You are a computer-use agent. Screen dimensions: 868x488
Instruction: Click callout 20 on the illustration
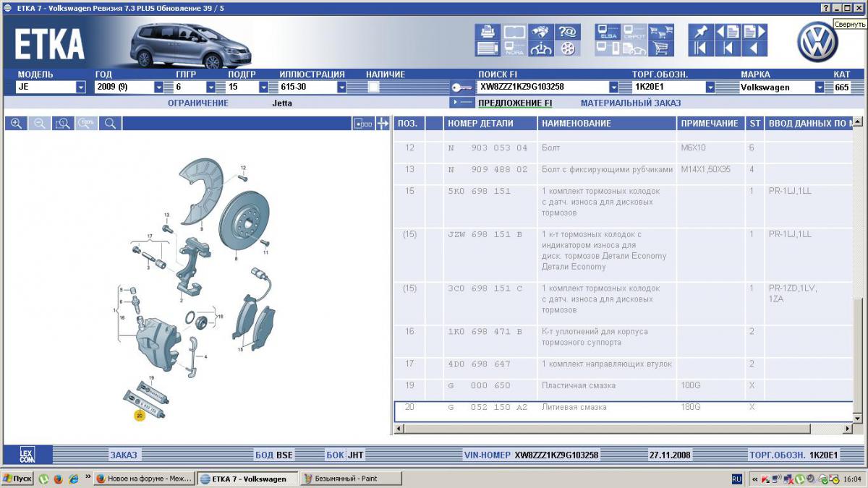point(140,415)
